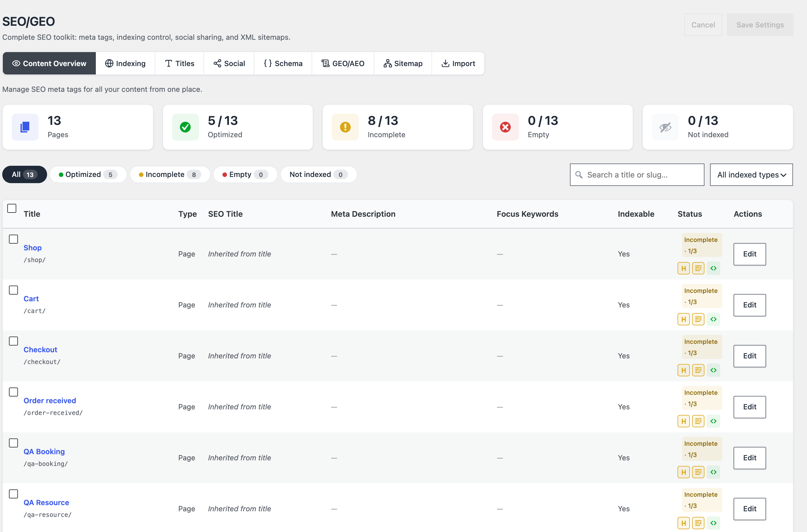Edit the QA Resource page SEO
807x532 pixels.
click(750, 508)
